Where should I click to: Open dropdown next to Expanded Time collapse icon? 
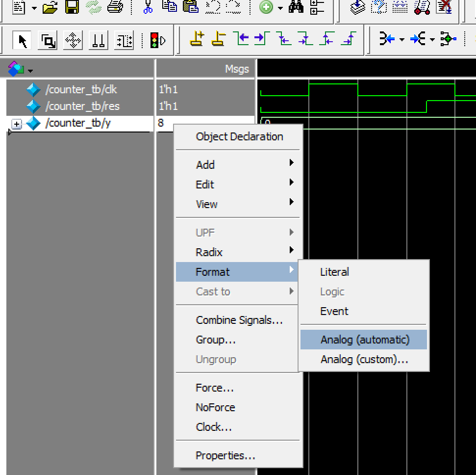pyautogui.click(x=402, y=40)
